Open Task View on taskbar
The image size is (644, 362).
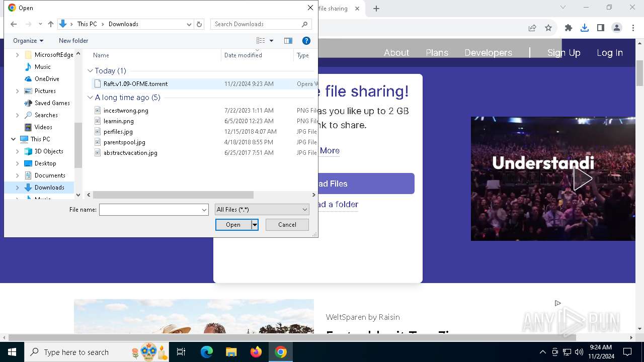point(182,352)
